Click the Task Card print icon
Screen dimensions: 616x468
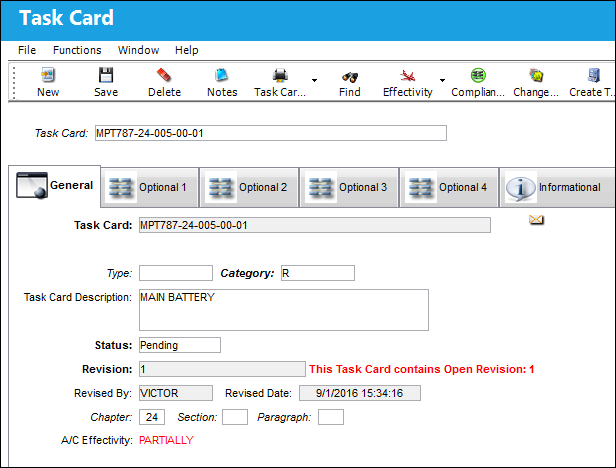coord(280,75)
